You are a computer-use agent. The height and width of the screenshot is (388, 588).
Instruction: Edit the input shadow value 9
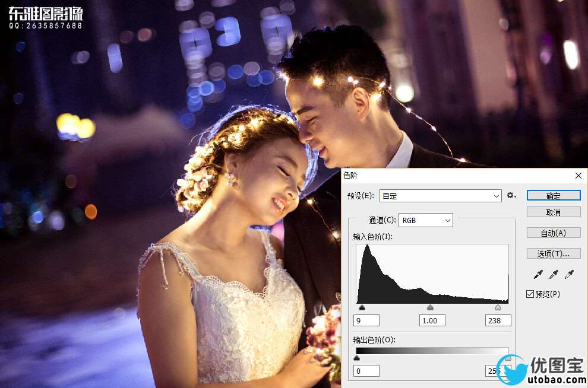366,320
